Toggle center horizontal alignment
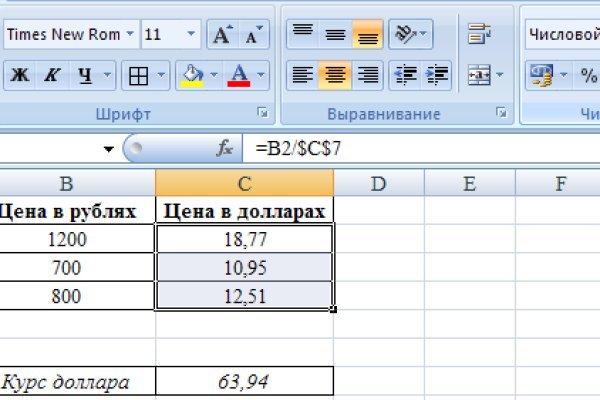Screen dimensions: 600x400 pos(335,74)
